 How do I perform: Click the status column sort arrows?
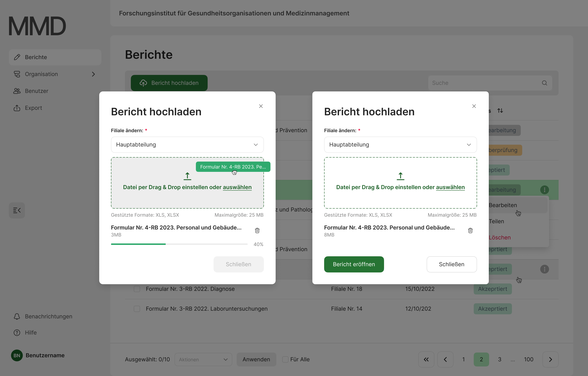(500, 111)
